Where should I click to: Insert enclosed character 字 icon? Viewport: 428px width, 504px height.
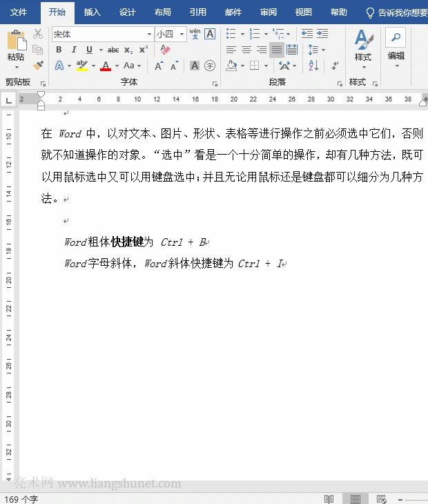[210, 66]
